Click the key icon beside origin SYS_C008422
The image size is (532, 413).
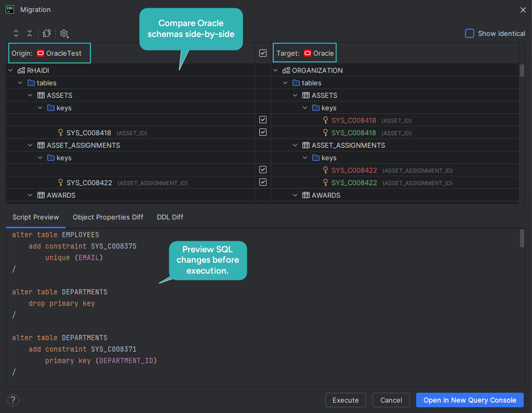[60, 183]
